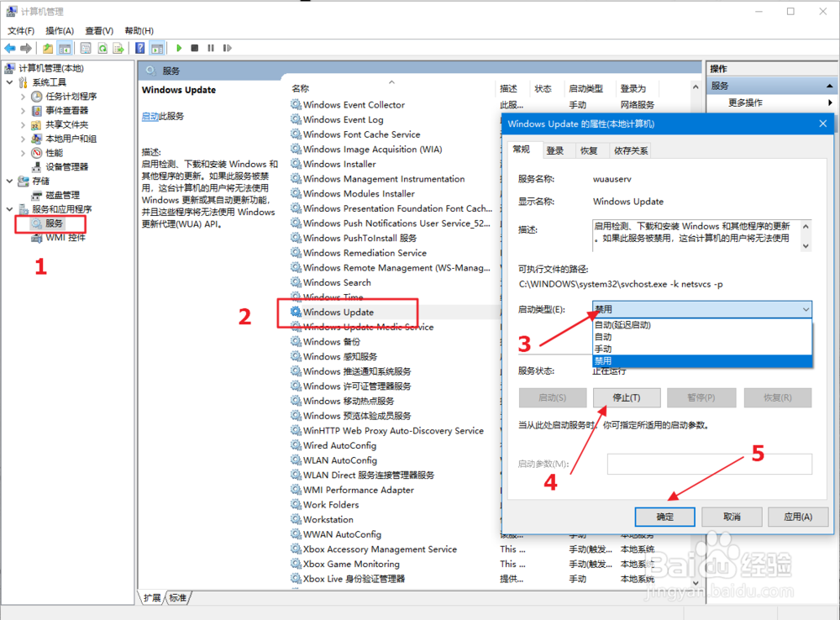
Task: Open the 操作 menu
Action: (x=59, y=29)
